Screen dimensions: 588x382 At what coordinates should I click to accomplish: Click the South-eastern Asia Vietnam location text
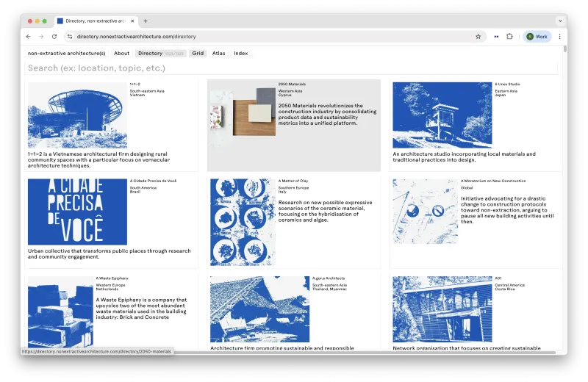[147, 93]
